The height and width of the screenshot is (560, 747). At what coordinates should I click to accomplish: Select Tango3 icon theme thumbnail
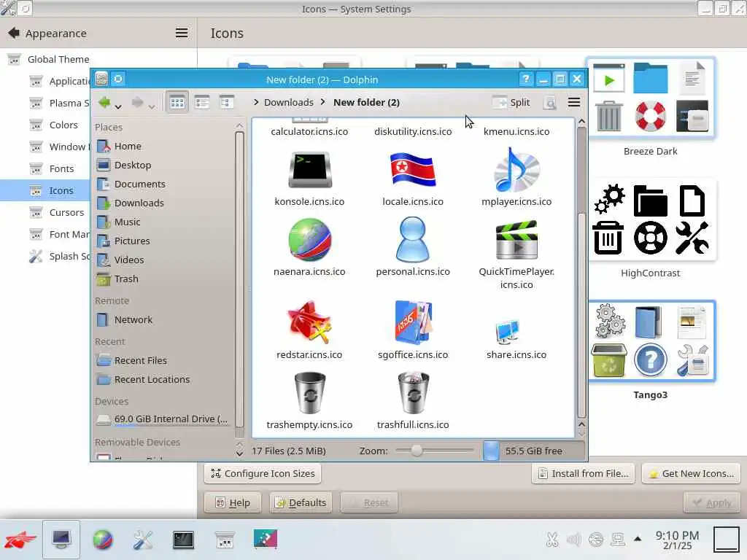650,341
